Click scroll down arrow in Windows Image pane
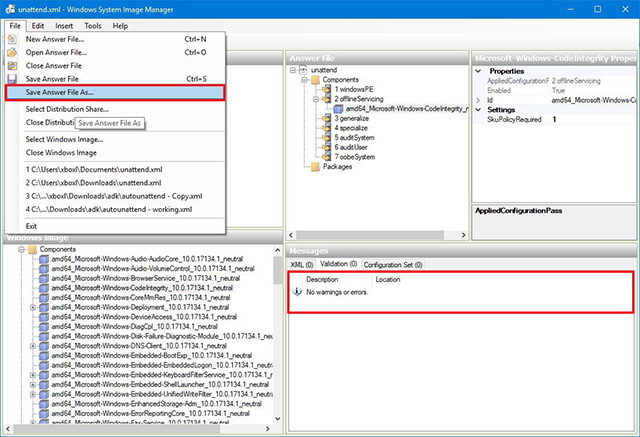Viewport: 640px width, 437px height. point(278,419)
